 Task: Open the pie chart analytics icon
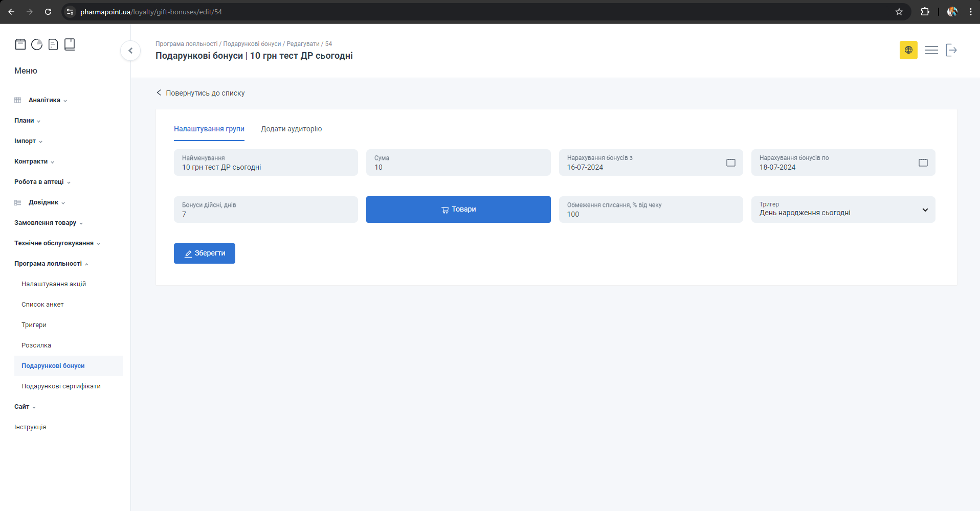point(37,44)
